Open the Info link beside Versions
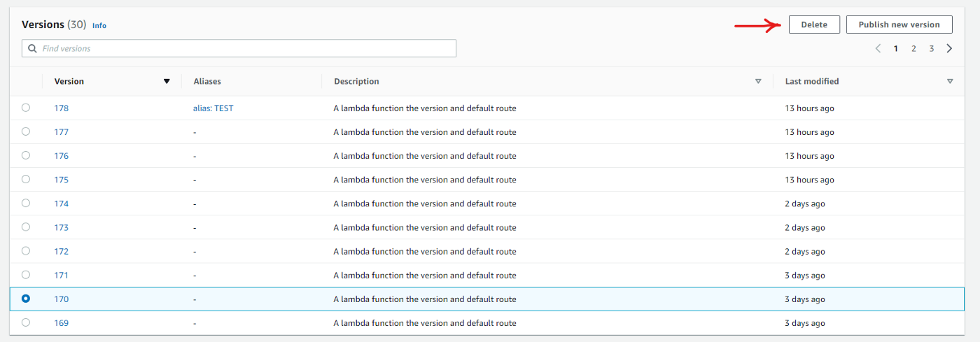 pos(99,25)
